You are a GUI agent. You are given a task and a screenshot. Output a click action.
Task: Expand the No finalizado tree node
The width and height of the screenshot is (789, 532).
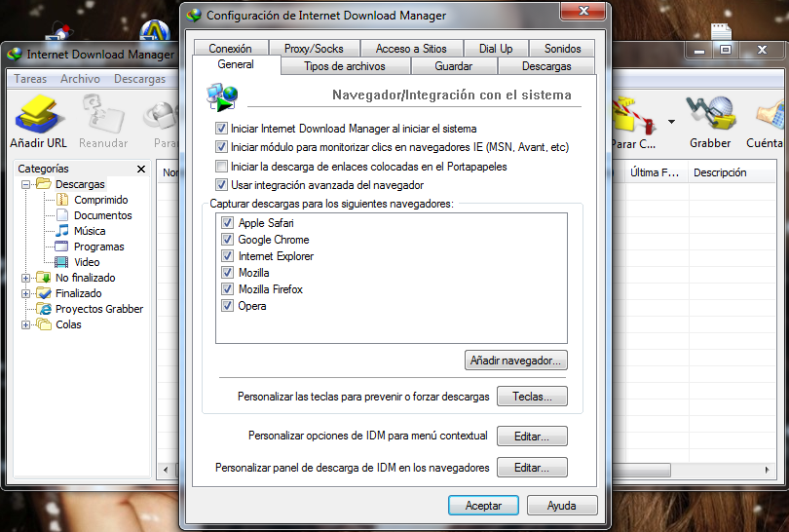[25, 278]
